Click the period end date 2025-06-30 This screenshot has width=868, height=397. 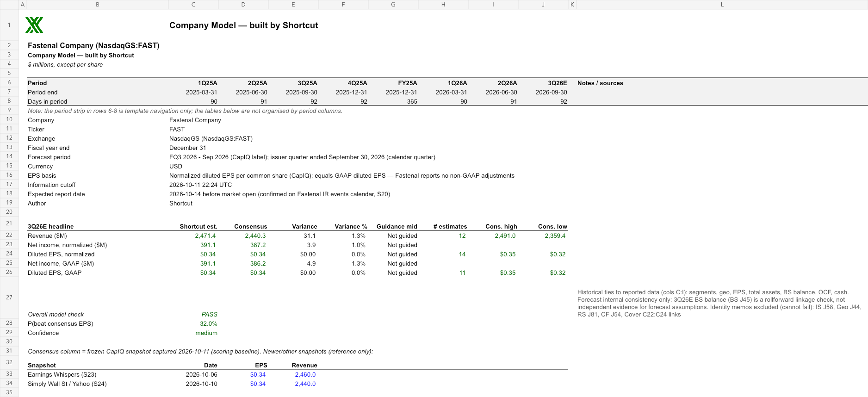pos(252,93)
